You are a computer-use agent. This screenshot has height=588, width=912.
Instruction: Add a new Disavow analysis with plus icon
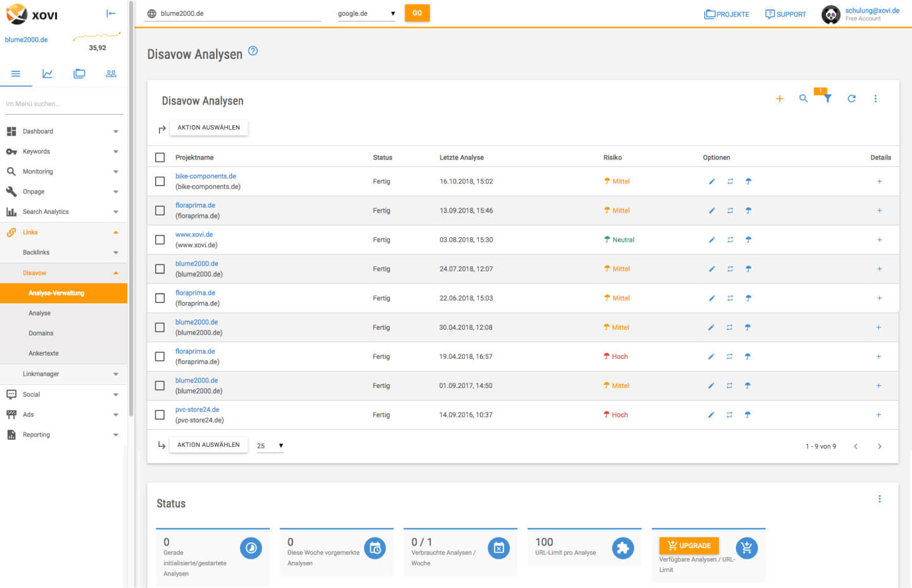click(780, 99)
